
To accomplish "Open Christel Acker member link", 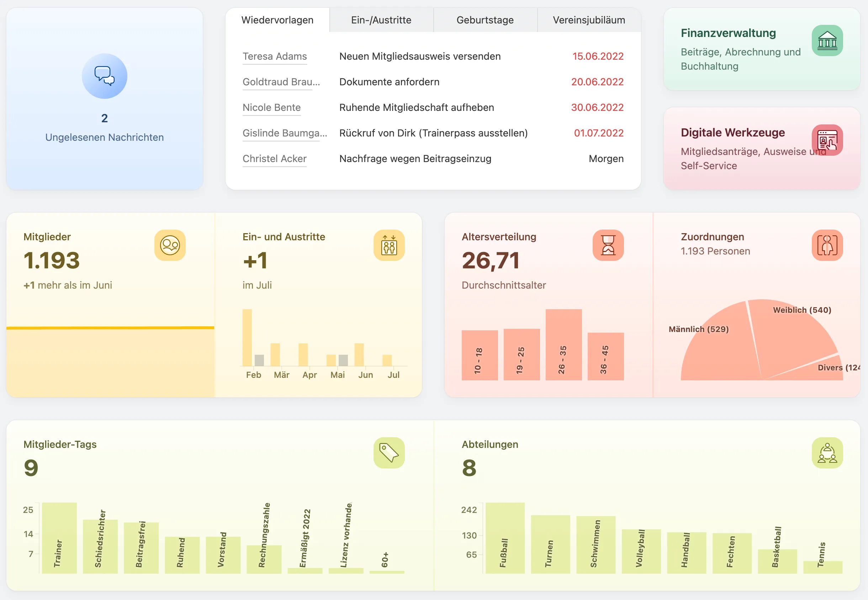I will point(275,159).
